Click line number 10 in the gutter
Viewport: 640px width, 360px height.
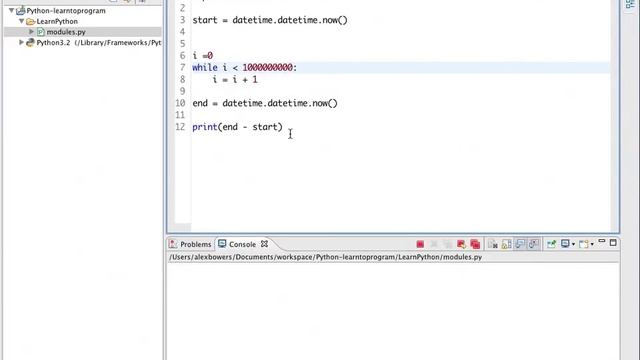[x=180, y=103]
